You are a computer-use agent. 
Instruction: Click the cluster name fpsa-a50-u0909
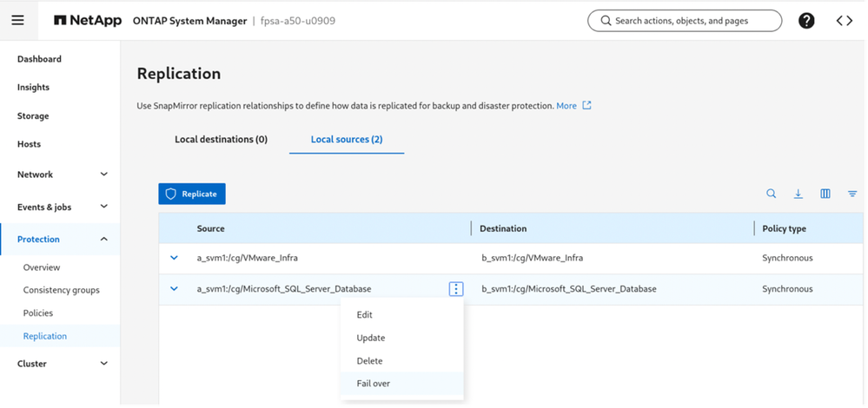[x=298, y=21]
